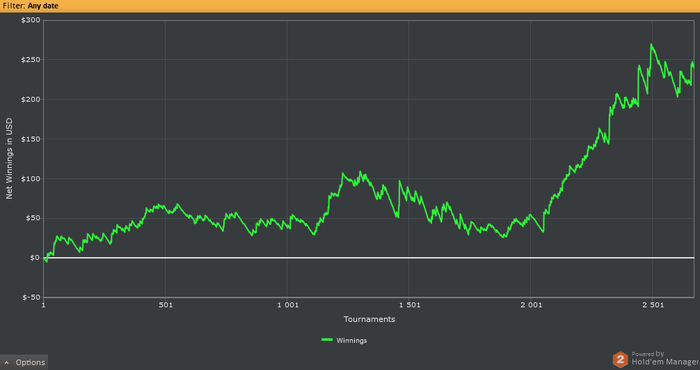This screenshot has height=370, width=700.
Task: Click the chart peak near tournament 2501
Action: 651,44
